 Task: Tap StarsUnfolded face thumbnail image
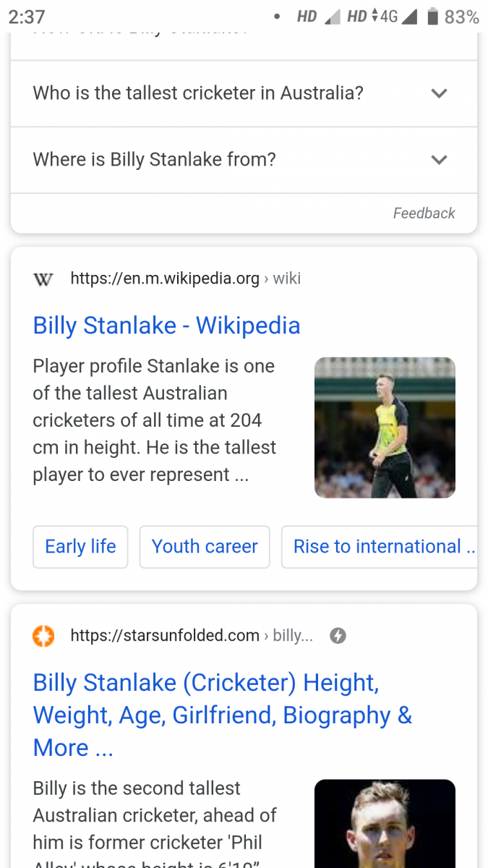[385, 823]
